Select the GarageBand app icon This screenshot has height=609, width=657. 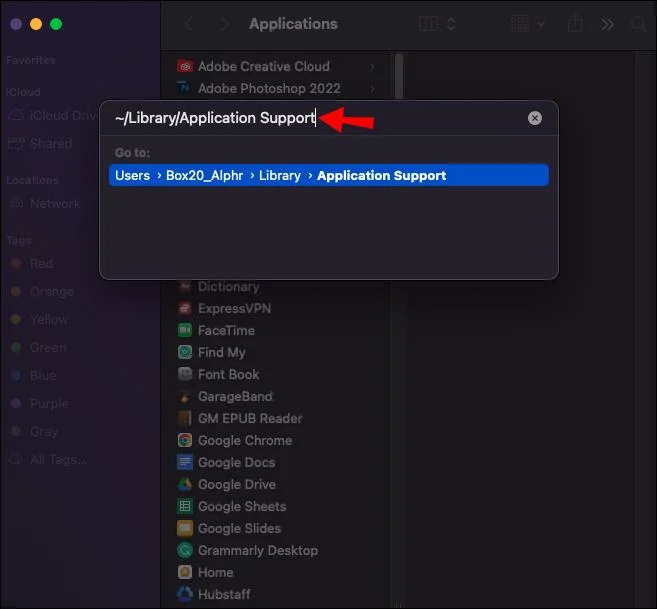click(185, 396)
